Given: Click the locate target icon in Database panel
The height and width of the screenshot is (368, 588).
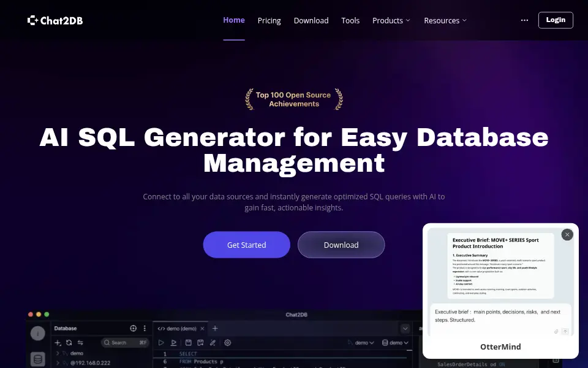Looking at the screenshot, I should tap(133, 328).
